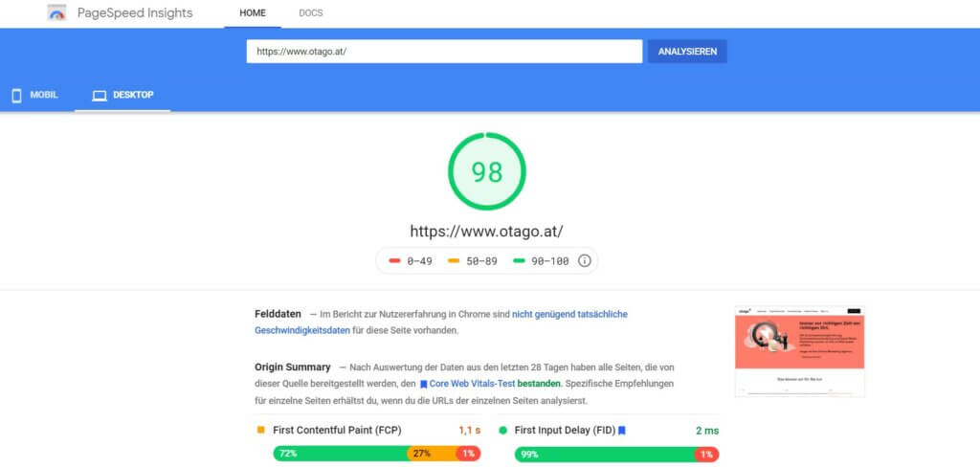Click the red 1% segment of FID bar
980x467 pixels.
click(707, 455)
